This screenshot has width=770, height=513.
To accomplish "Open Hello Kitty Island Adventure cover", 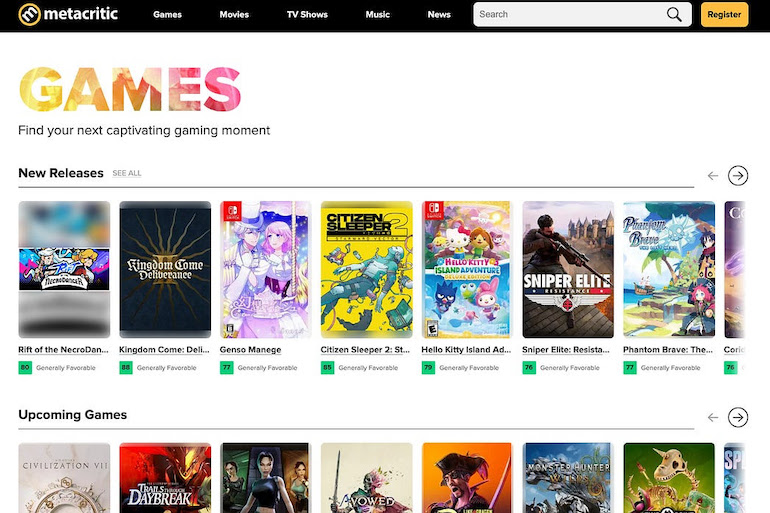I will click(x=467, y=269).
